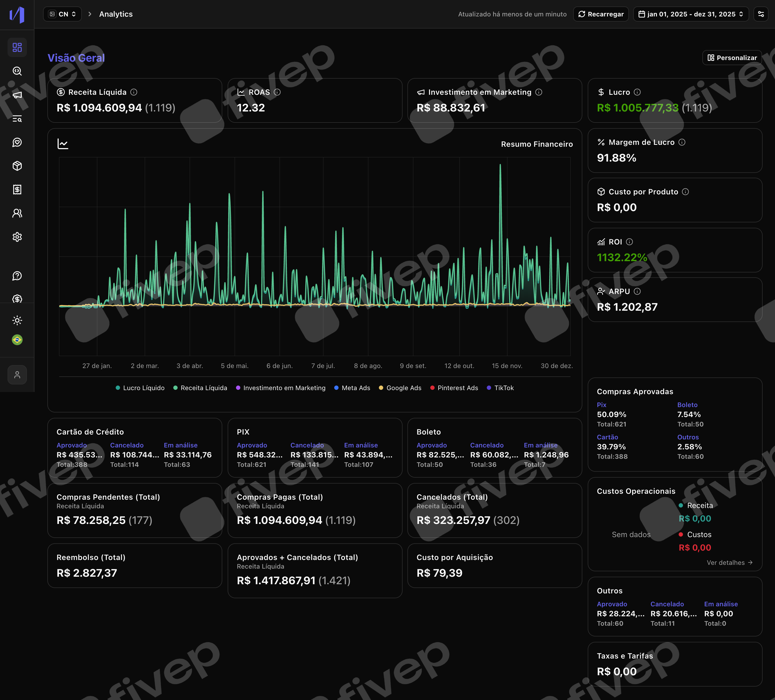Screen dimensions: 775x700
Task: Click the line chart icon above the graph
Action: pyautogui.click(x=63, y=144)
